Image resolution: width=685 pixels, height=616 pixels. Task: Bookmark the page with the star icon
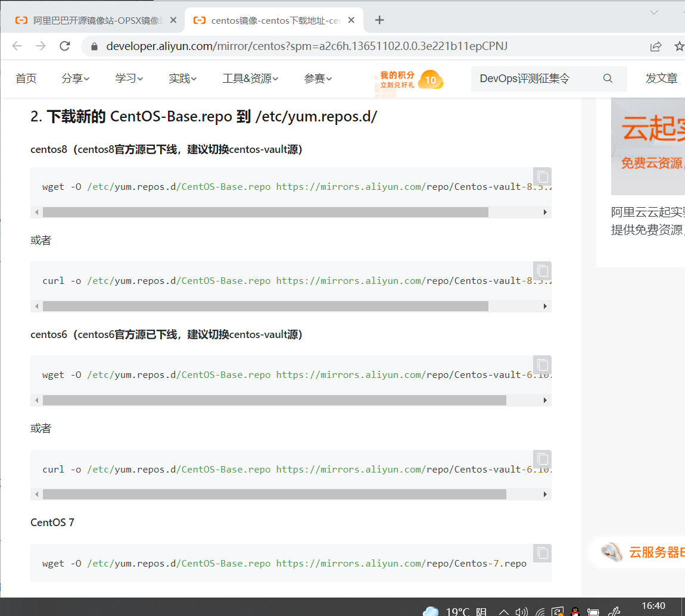point(679,46)
